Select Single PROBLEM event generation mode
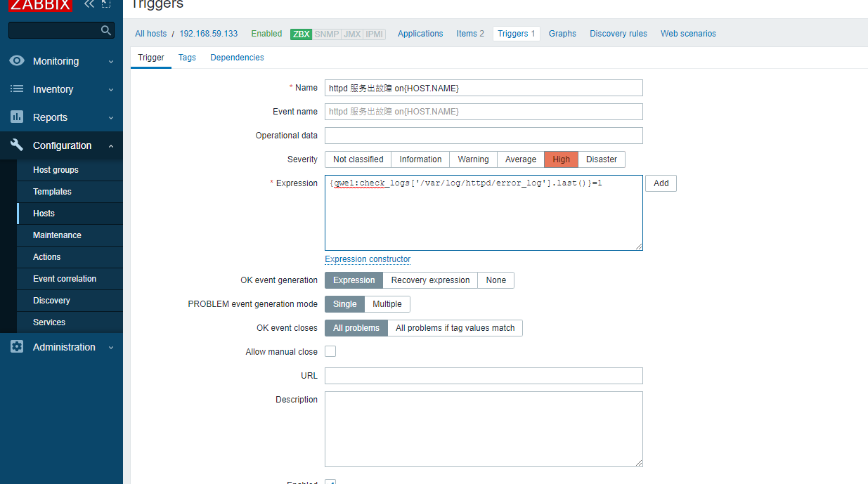868x484 pixels. 344,304
